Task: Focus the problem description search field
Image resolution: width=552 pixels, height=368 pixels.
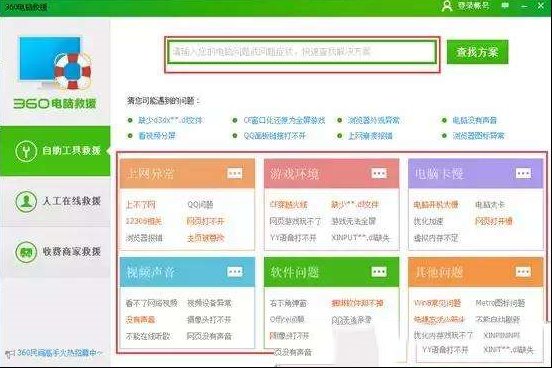Action: click(302, 52)
